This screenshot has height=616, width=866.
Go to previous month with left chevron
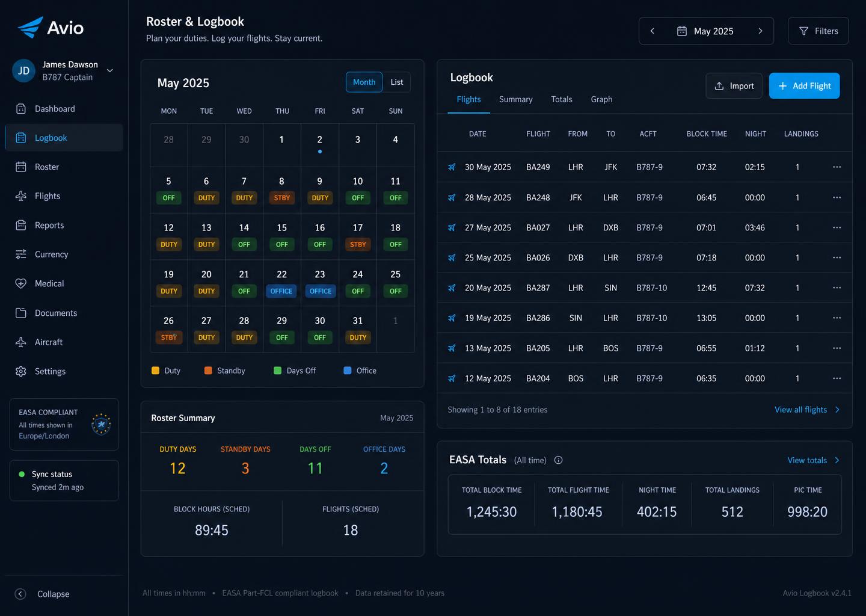[652, 31]
